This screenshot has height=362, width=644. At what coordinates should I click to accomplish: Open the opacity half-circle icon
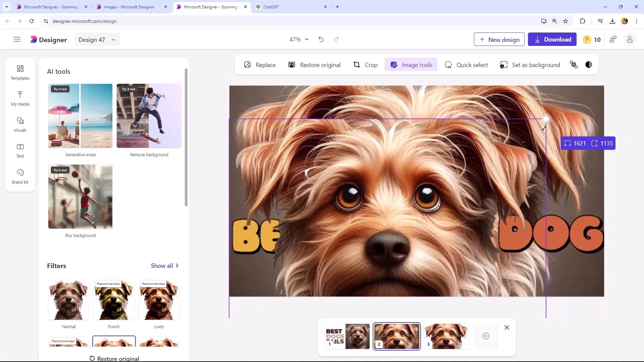click(x=589, y=65)
